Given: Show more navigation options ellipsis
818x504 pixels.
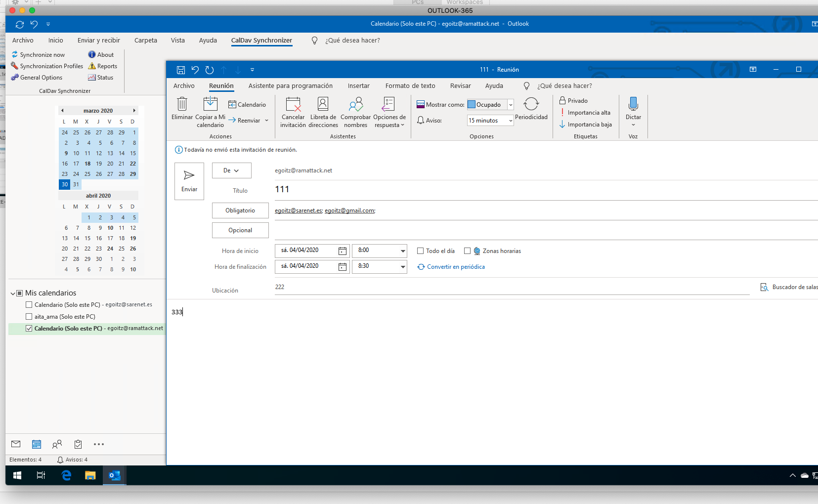Looking at the screenshot, I should pyautogui.click(x=99, y=444).
